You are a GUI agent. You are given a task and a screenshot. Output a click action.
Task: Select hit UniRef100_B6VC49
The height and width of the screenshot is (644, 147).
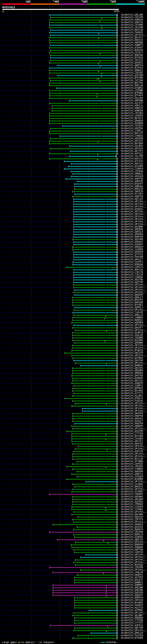pyautogui.click(x=132, y=30)
